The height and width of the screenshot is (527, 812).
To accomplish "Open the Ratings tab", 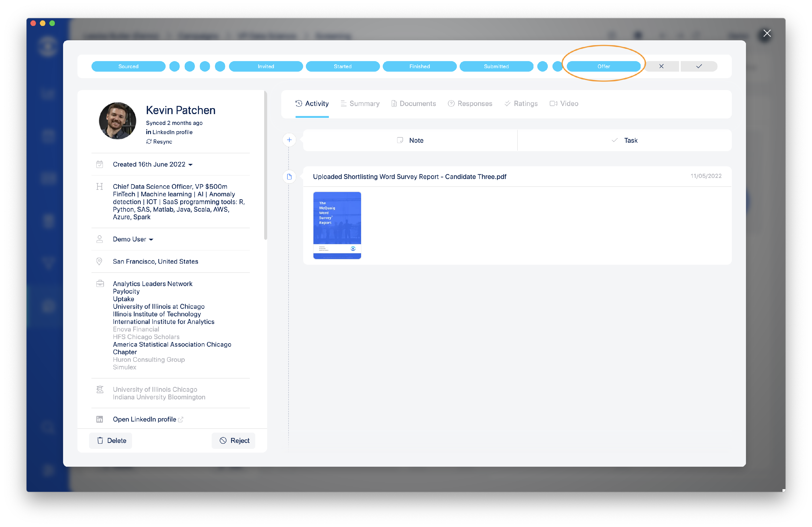I will click(x=521, y=104).
